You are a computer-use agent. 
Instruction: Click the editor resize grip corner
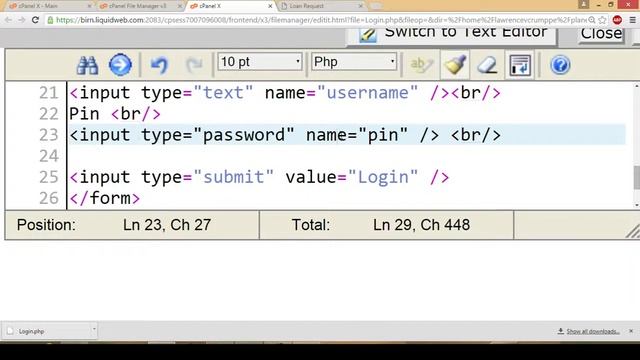(x=633, y=231)
